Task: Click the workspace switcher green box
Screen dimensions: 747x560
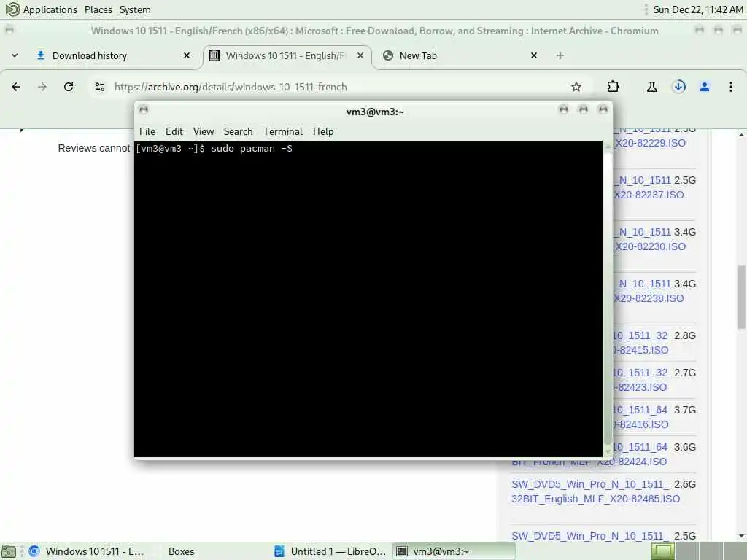Action: tap(662, 551)
